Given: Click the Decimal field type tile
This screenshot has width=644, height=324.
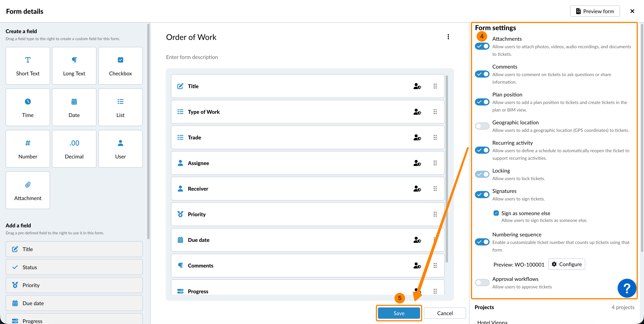Looking at the screenshot, I should [74, 149].
